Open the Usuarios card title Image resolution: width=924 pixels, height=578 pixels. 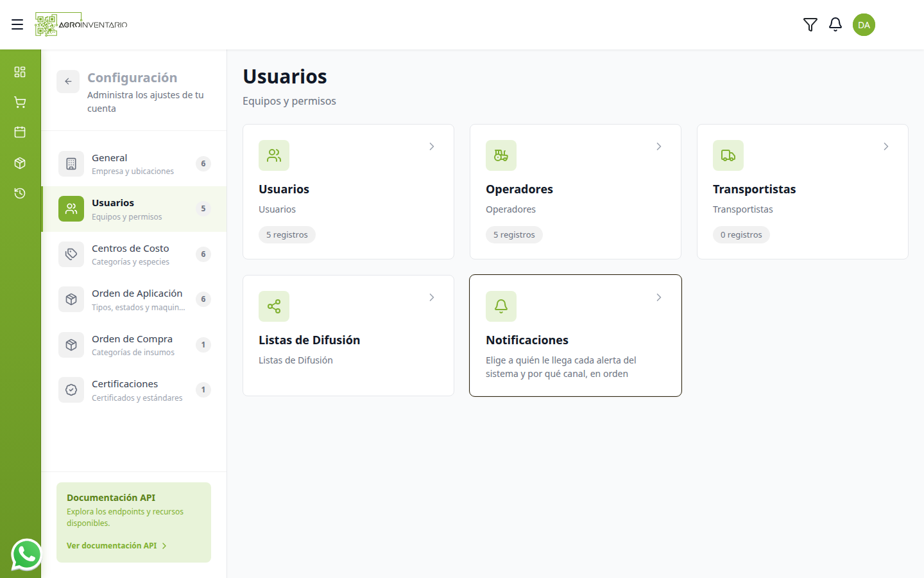284,189
